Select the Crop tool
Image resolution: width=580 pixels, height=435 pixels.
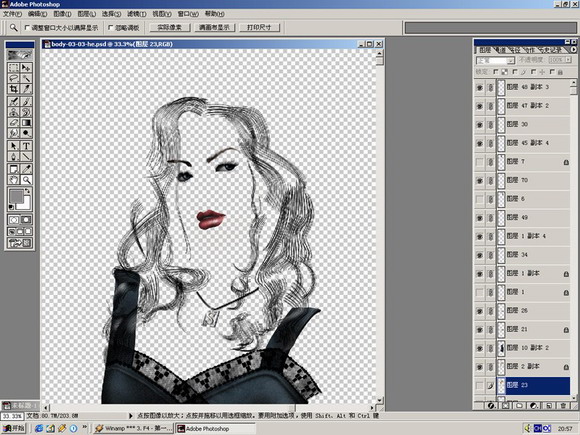pyautogui.click(x=14, y=89)
